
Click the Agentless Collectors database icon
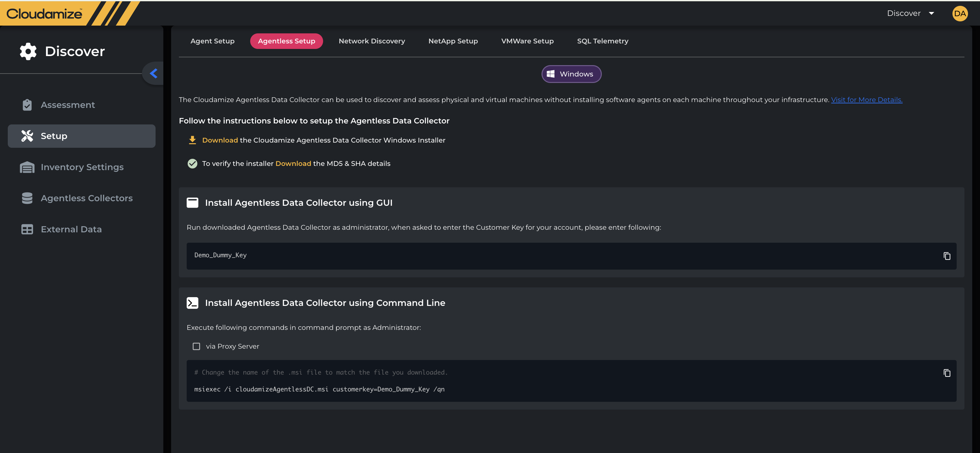27,198
